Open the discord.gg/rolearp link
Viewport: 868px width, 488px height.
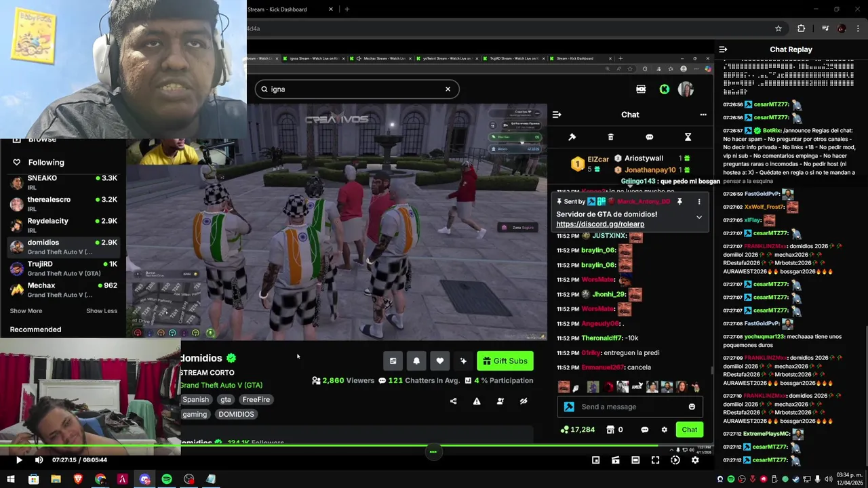600,224
